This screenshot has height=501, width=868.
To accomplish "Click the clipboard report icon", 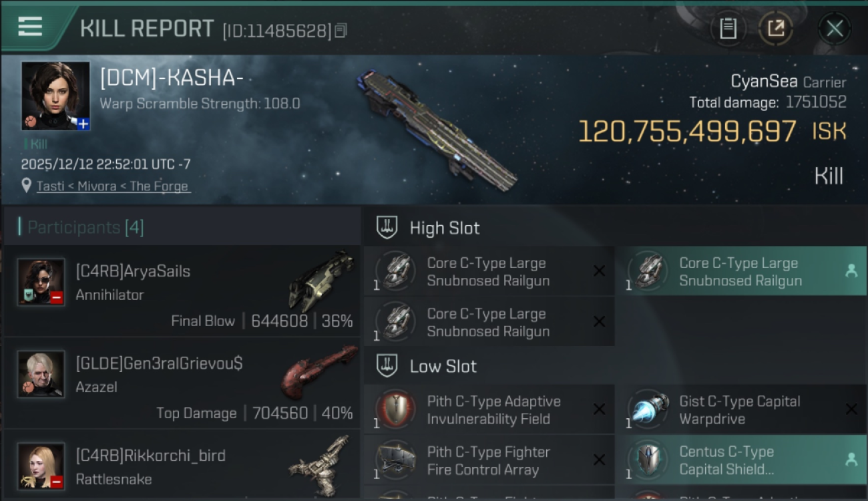I will point(728,29).
